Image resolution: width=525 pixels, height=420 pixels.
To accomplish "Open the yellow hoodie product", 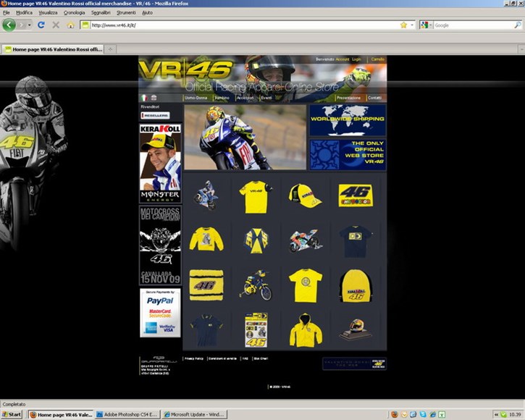I will 306,331.
